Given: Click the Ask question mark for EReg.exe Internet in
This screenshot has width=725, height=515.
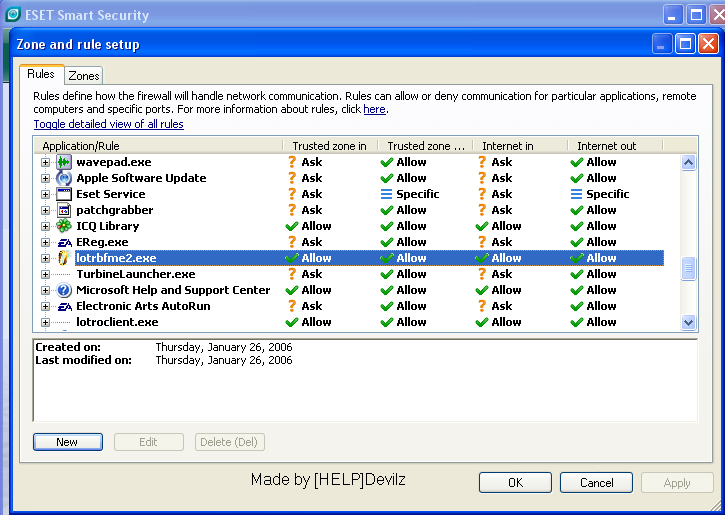Looking at the screenshot, I should coord(482,242).
